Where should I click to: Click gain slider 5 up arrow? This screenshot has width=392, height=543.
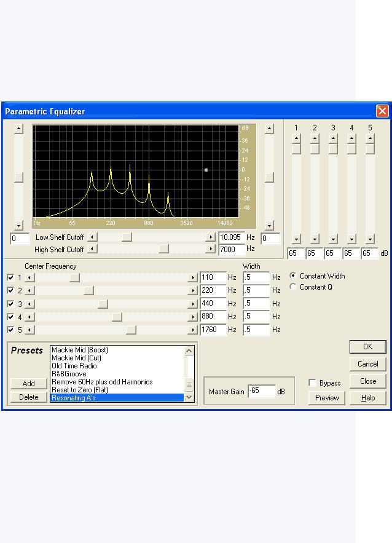click(x=370, y=139)
